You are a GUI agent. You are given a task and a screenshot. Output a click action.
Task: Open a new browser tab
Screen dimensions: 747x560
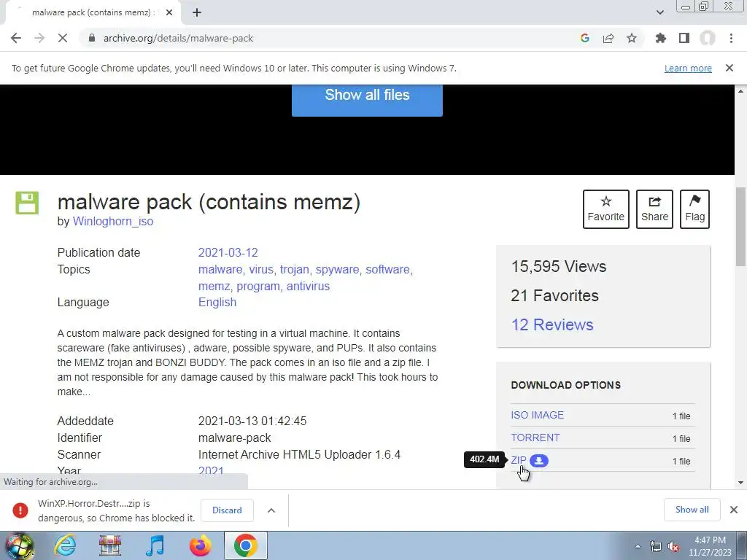(x=197, y=13)
